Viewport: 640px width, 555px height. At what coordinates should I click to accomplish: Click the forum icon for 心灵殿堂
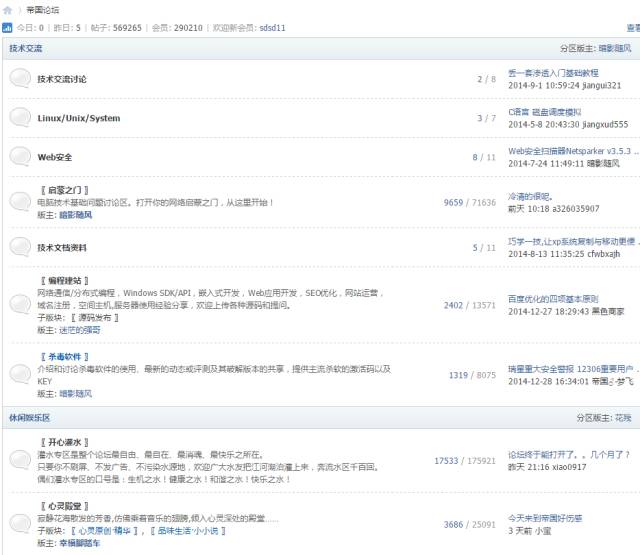[x=20, y=524]
